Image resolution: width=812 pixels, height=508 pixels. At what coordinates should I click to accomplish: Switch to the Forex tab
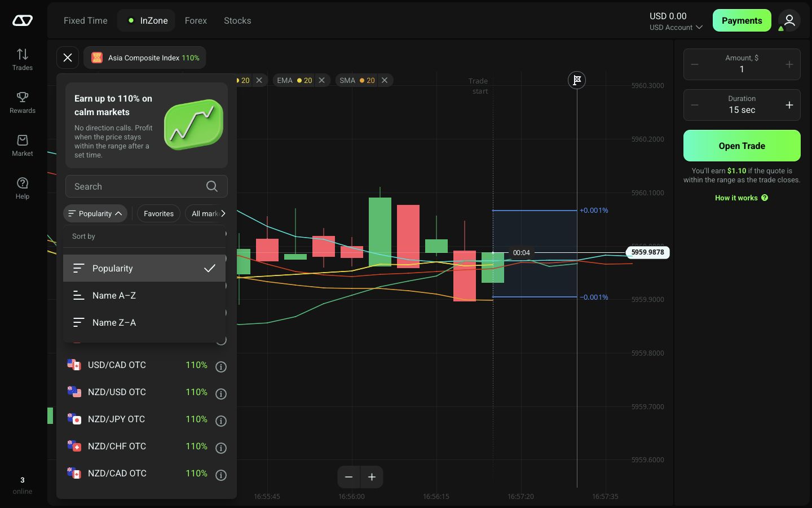tap(196, 20)
